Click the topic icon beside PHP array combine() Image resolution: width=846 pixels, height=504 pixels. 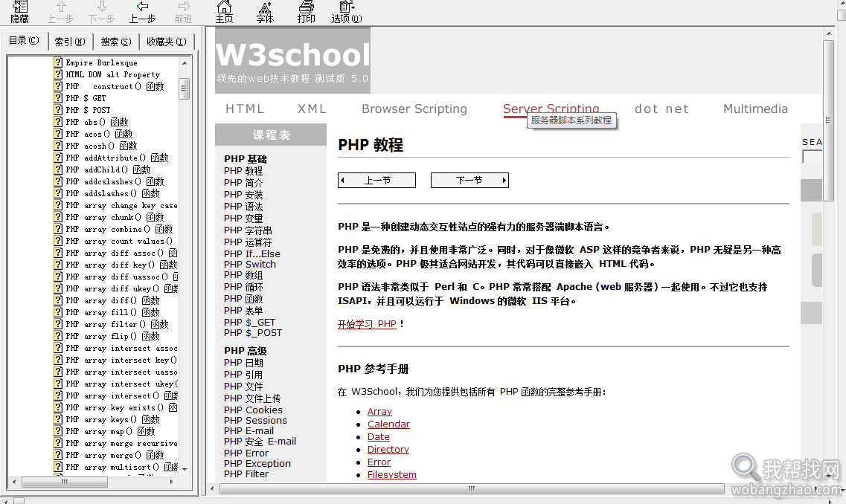coord(58,229)
